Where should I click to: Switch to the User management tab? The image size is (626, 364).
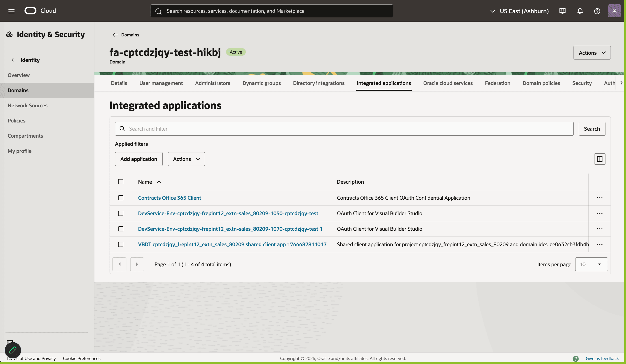(161, 83)
